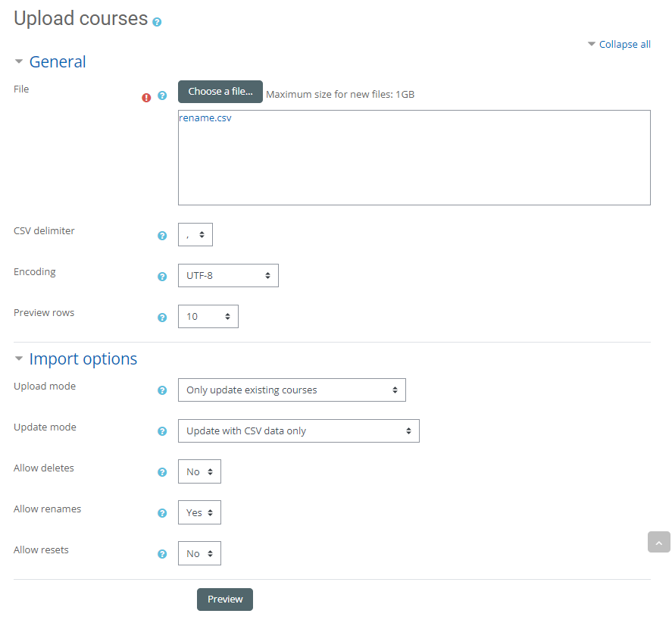Open help for Update mode
This screenshot has height=623, width=672.
click(x=162, y=432)
